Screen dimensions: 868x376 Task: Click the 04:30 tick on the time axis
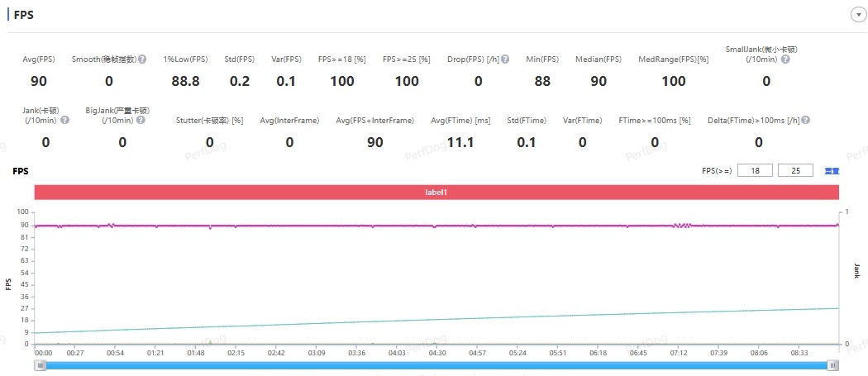(x=437, y=353)
